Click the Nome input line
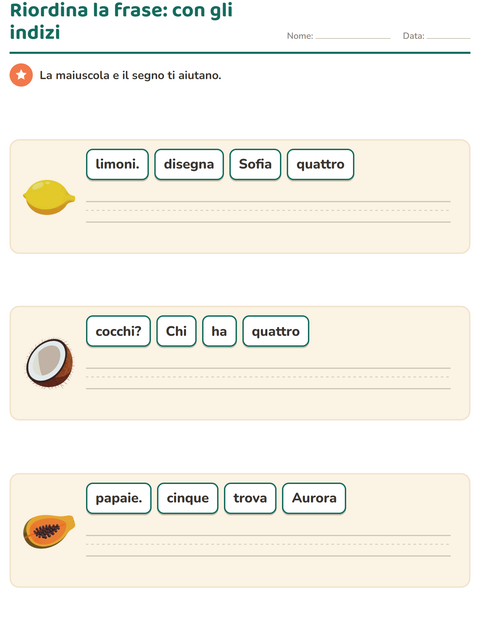The image size is (480, 620). click(353, 36)
